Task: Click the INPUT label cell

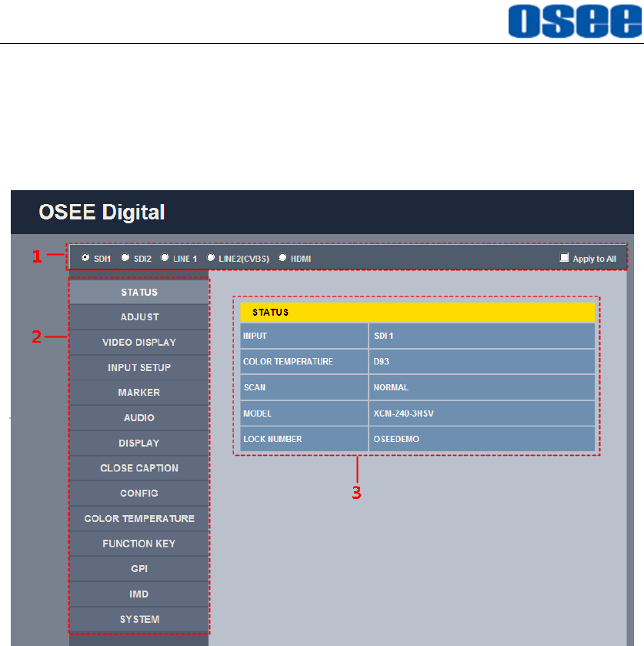Action: coord(304,336)
